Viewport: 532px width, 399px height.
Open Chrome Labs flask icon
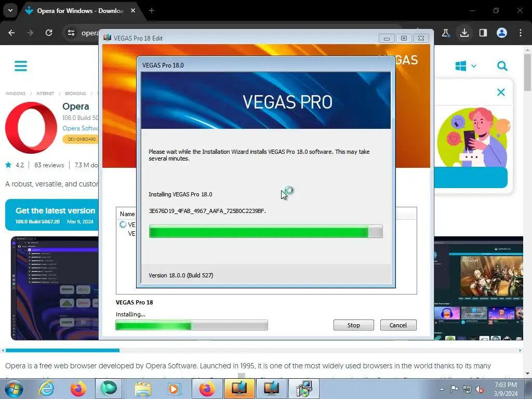445,33
